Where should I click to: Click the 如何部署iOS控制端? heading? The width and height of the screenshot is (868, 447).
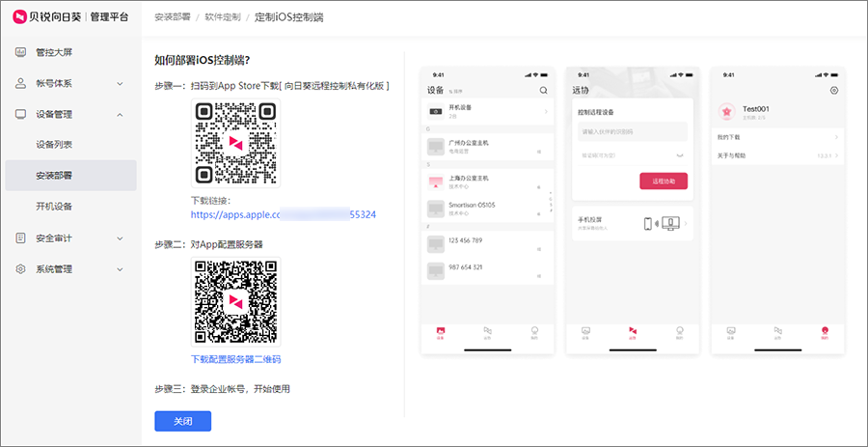click(x=203, y=61)
